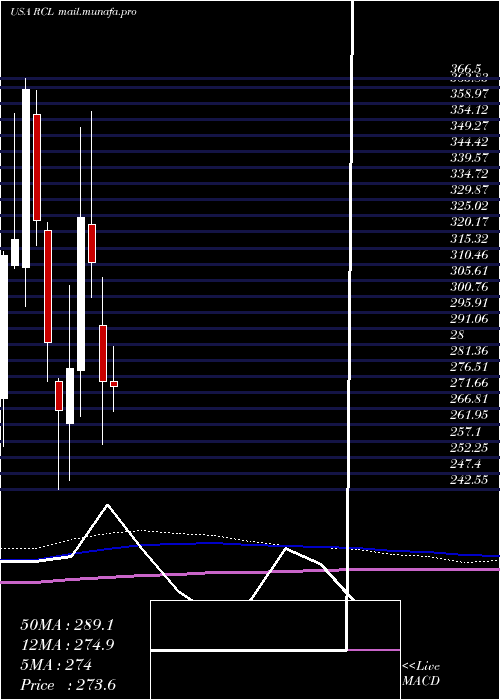Click the 242.55 price axis label
Image resolution: width=500 pixels, height=700 pixels.
(469, 479)
